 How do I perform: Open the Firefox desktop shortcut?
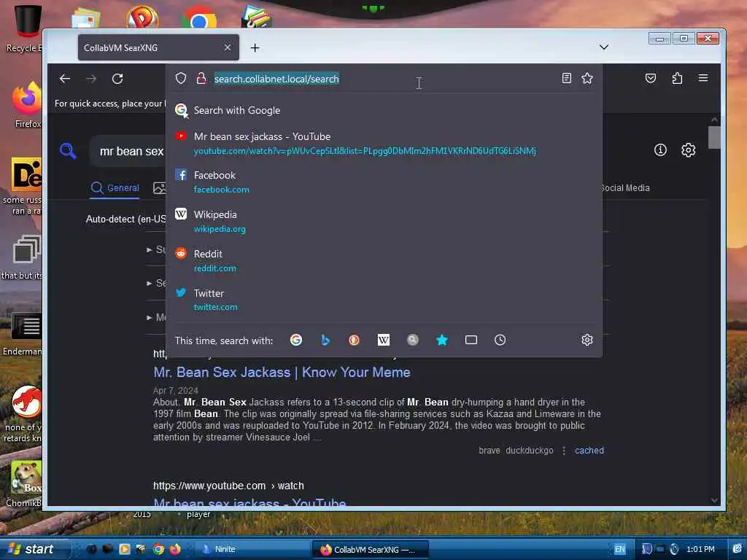pos(27,106)
